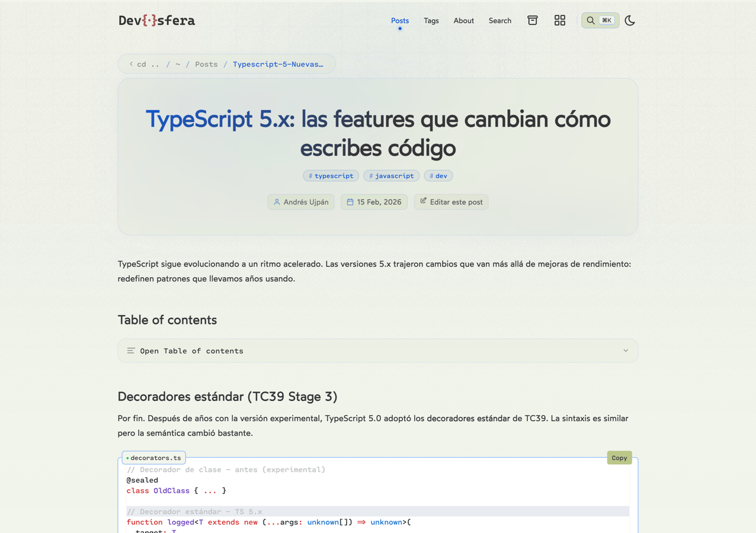Click the Typescript-5-Nuevas… breadcrumb
Image resolution: width=756 pixels, height=533 pixels.
278,64
